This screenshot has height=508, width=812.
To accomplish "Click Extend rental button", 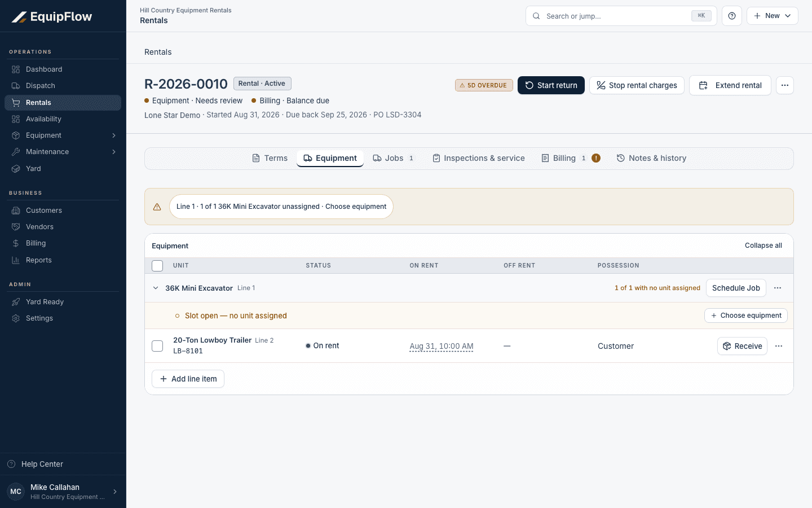I will coord(730,85).
